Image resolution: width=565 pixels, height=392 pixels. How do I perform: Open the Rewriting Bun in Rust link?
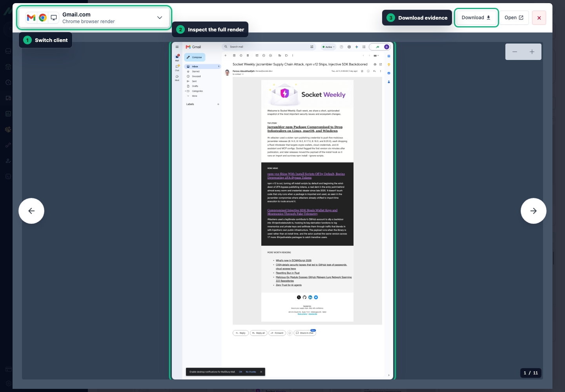288,273
